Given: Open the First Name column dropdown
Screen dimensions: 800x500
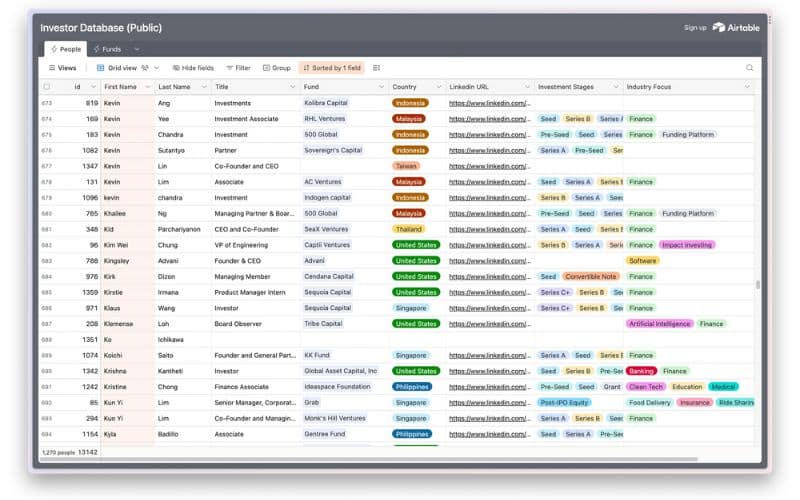Looking at the screenshot, I should [147, 87].
